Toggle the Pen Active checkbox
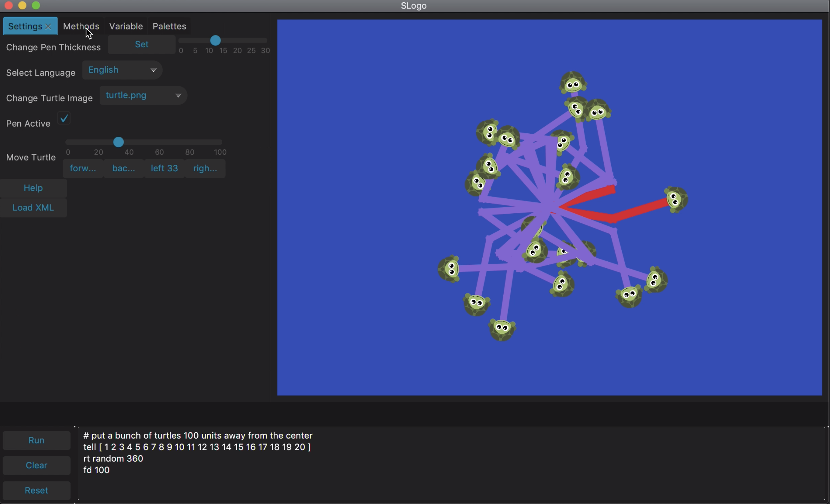The image size is (830, 504). coord(64,118)
